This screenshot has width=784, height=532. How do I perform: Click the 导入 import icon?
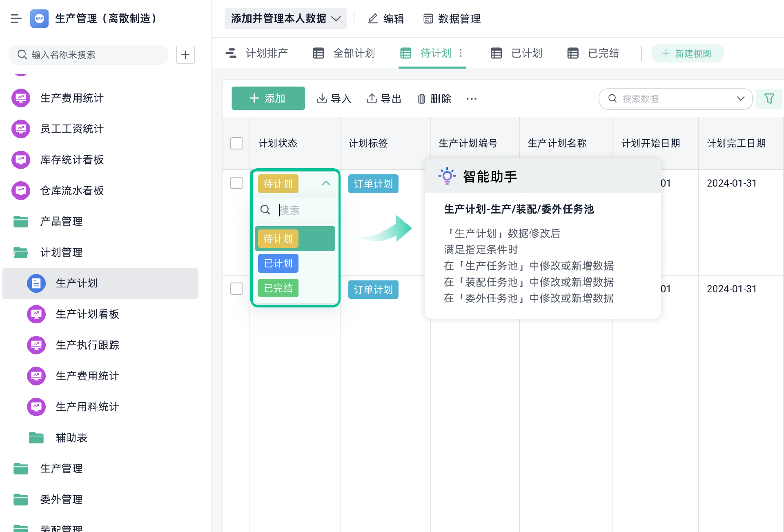coord(322,98)
